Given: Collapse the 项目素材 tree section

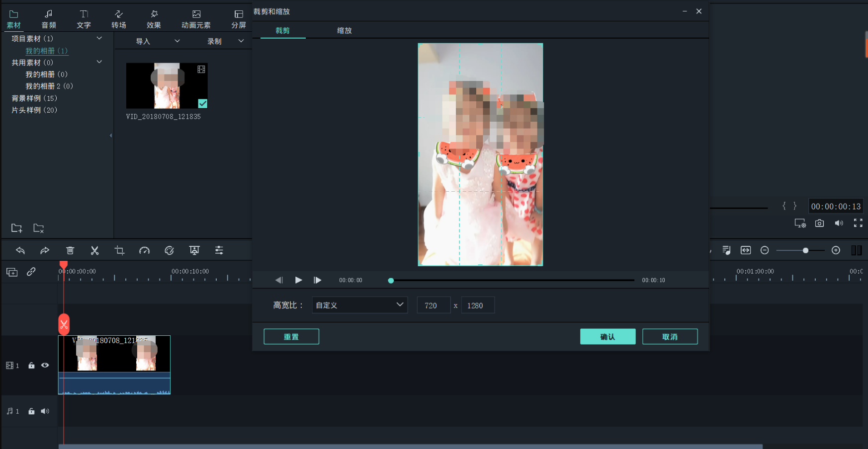Looking at the screenshot, I should click(x=99, y=38).
